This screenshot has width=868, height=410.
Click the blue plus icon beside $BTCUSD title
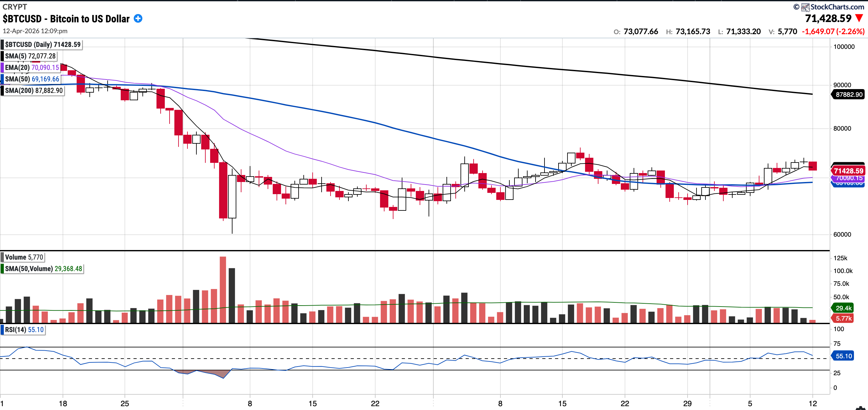click(x=138, y=19)
